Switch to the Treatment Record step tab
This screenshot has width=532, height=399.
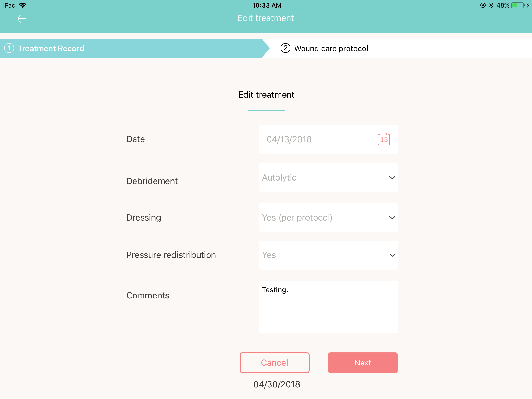(x=130, y=48)
